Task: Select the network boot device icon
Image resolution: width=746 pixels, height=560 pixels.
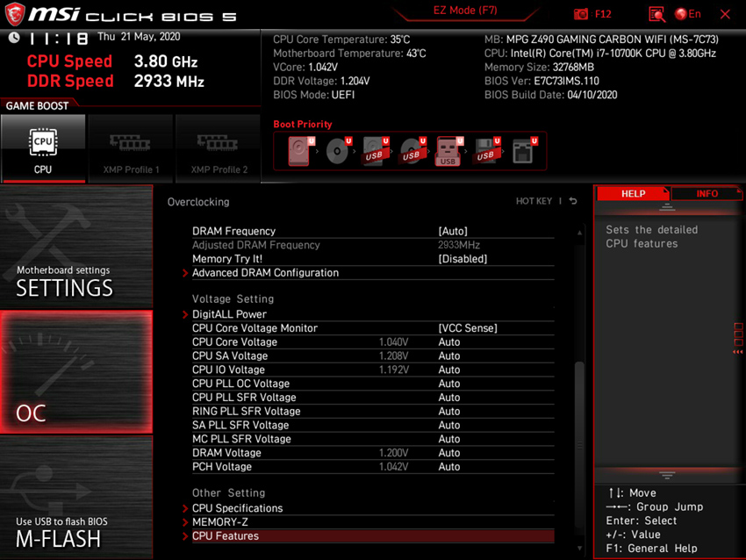Action: click(x=524, y=151)
